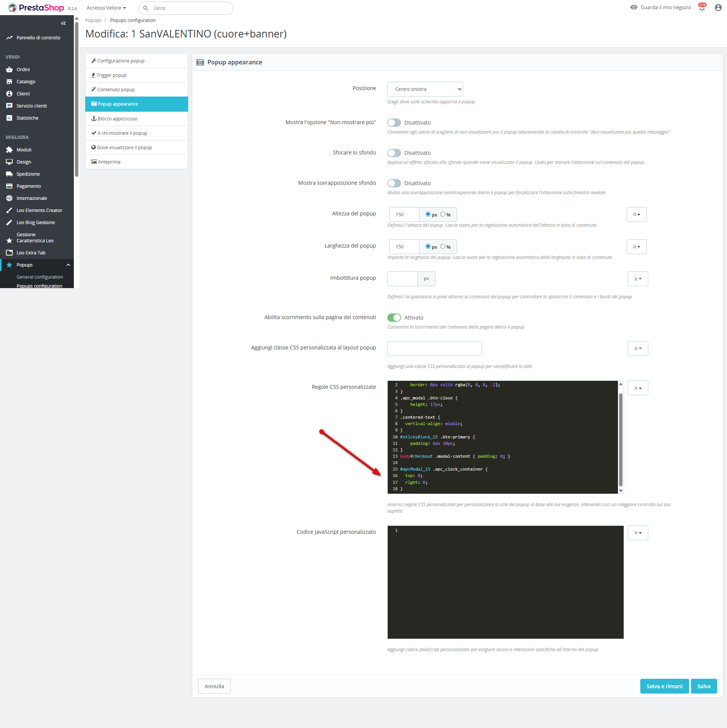
Task: Click the Internazionale globe icon
Action: click(x=9, y=198)
